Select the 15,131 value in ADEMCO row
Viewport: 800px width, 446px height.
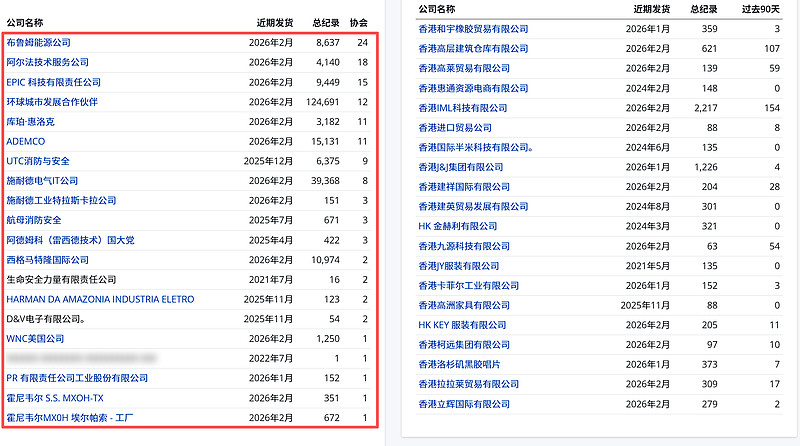[x=326, y=141]
